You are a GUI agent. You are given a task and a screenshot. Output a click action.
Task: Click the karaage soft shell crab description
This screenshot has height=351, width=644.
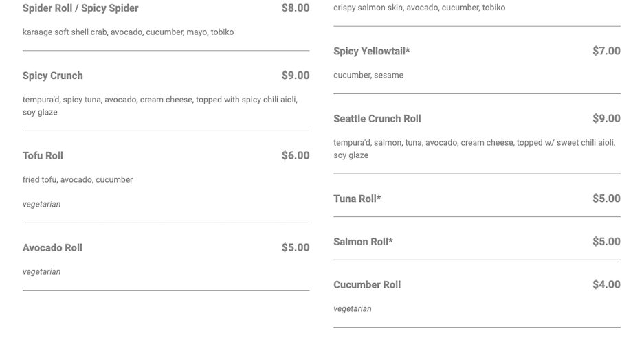point(128,32)
